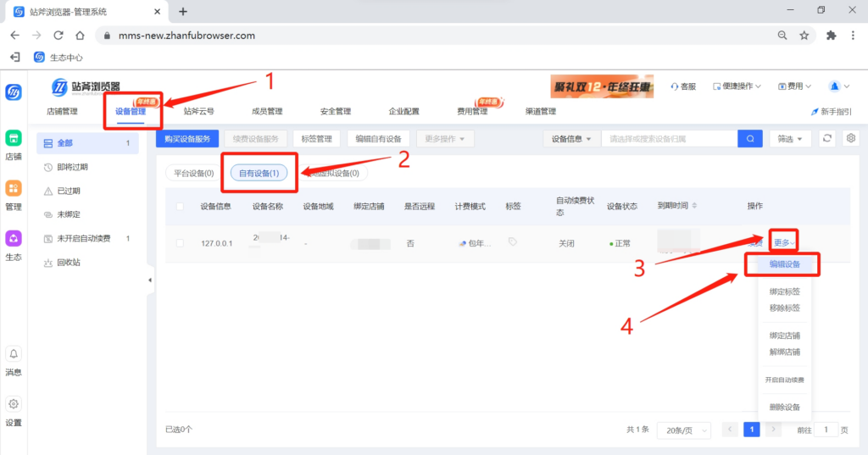Image resolution: width=868 pixels, height=455 pixels.
Task: Open the 生态中心 bookmark
Action: (x=58, y=58)
